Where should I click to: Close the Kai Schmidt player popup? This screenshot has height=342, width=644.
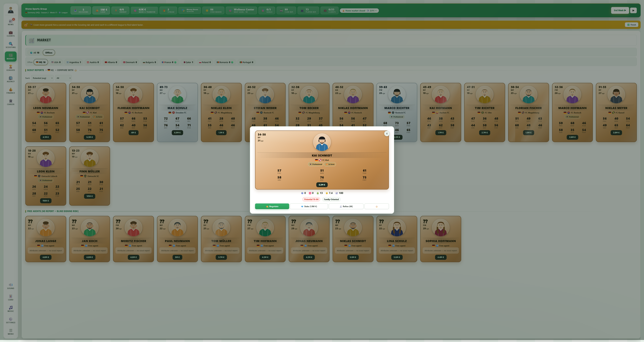[387, 134]
